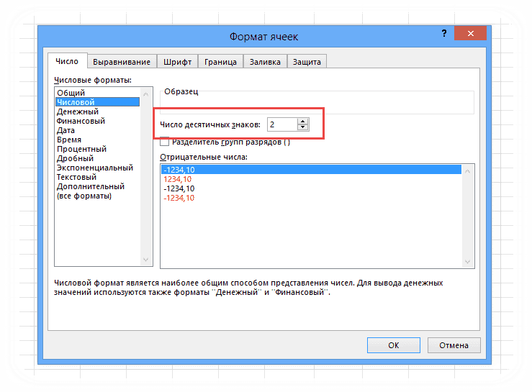Pick the Дата format category
The height and width of the screenshot is (392, 532).
point(66,130)
